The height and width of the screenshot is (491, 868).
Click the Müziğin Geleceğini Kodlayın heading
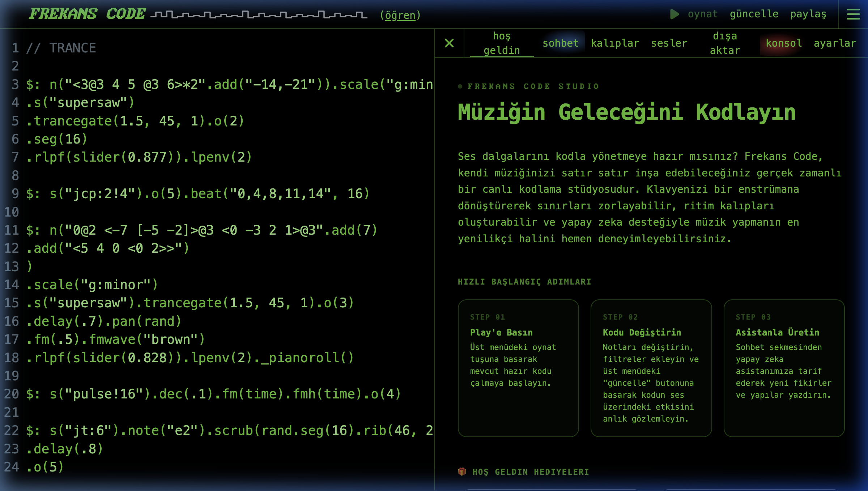[x=627, y=112]
